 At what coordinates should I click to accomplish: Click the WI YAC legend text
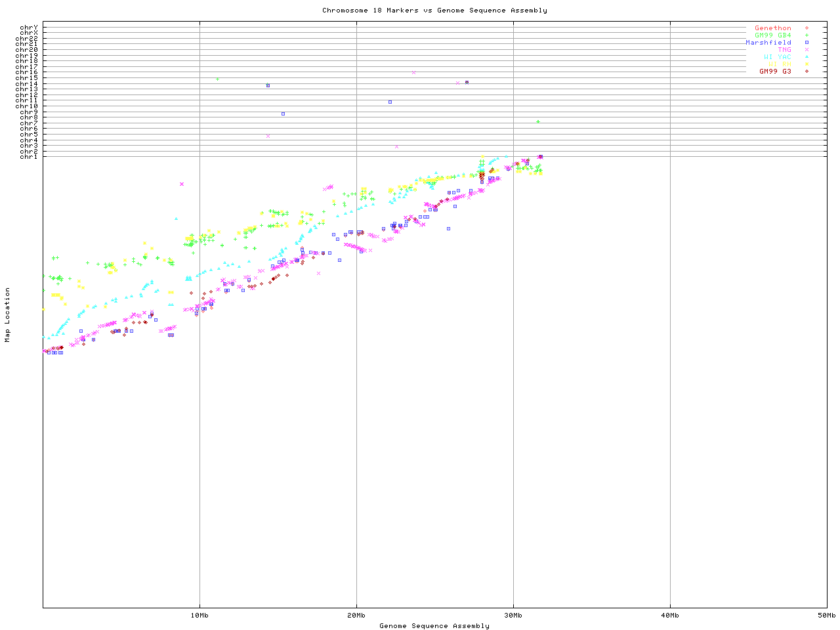[777, 57]
